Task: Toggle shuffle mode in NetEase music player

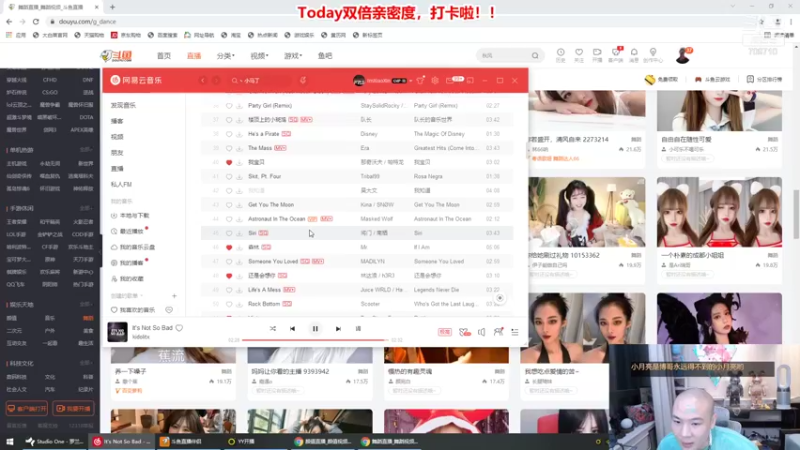Action: (272, 329)
